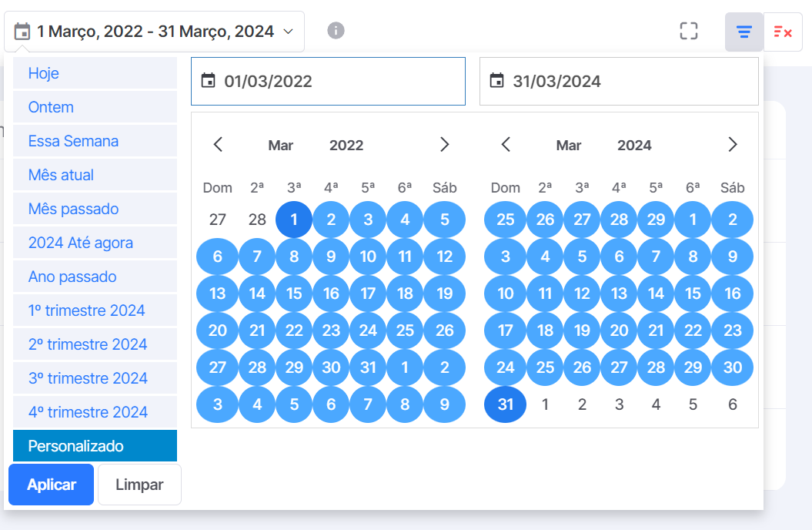Image resolution: width=812 pixels, height=530 pixels.
Task: Select day 15 in March 2022 calendar
Action: pyautogui.click(x=294, y=294)
